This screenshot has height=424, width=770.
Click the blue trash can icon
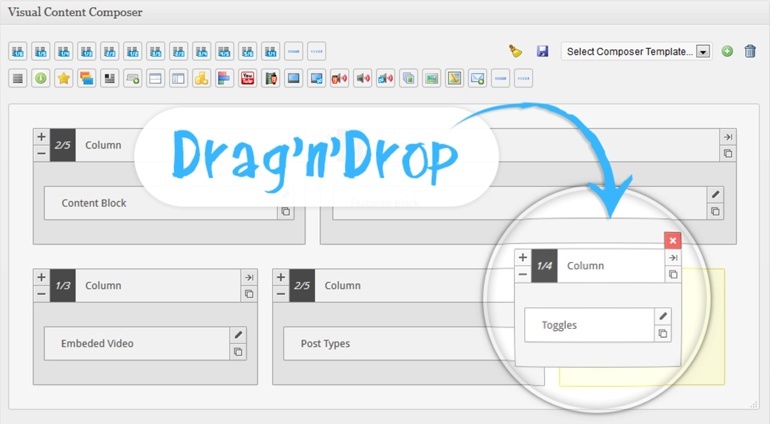coord(750,51)
